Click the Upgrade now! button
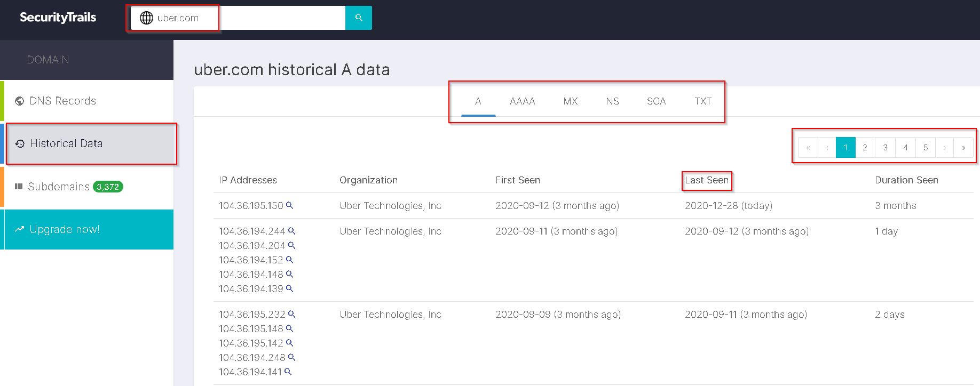This screenshot has height=386, width=980. [x=65, y=229]
